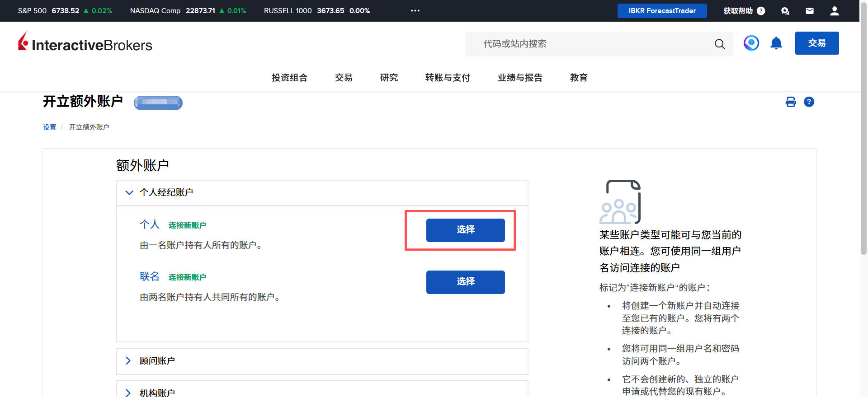Go to 设置 breadcrumb link
This screenshot has height=397, width=868.
click(x=49, y=127)
